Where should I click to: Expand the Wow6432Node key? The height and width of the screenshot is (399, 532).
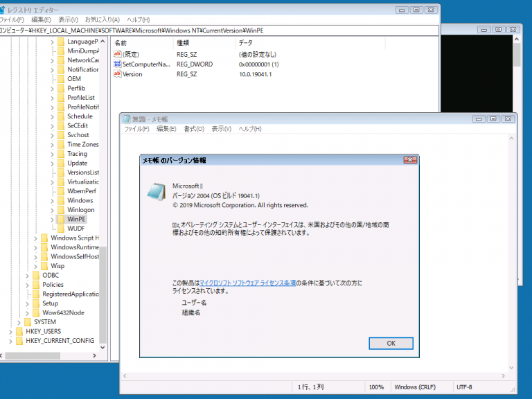(x=28, y=313)
